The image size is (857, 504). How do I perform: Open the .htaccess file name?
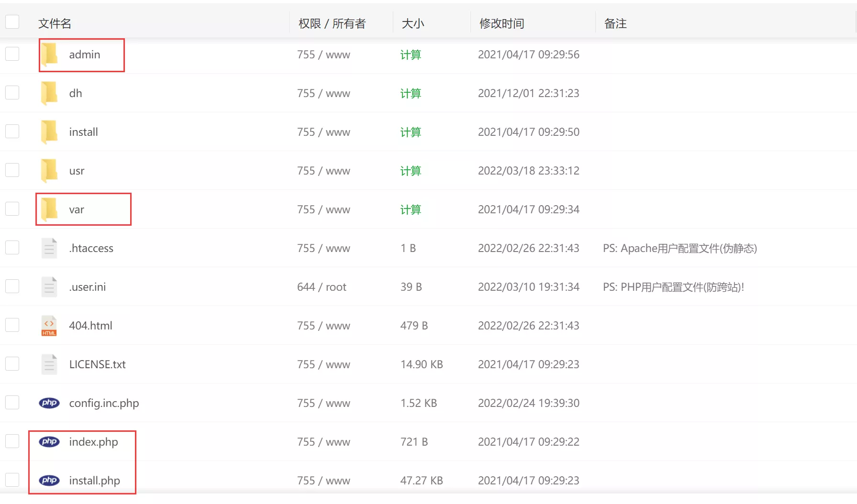coord(91,248)
